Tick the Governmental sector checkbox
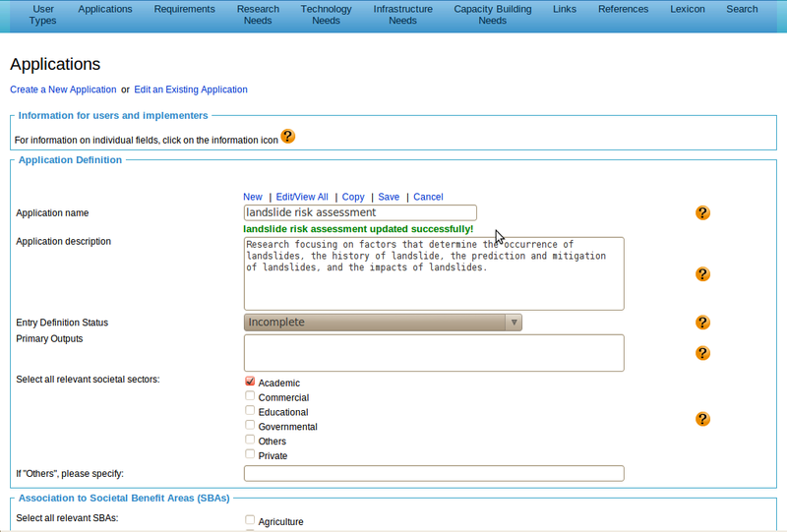Screen dimensions: 787x532 (250, 426)
